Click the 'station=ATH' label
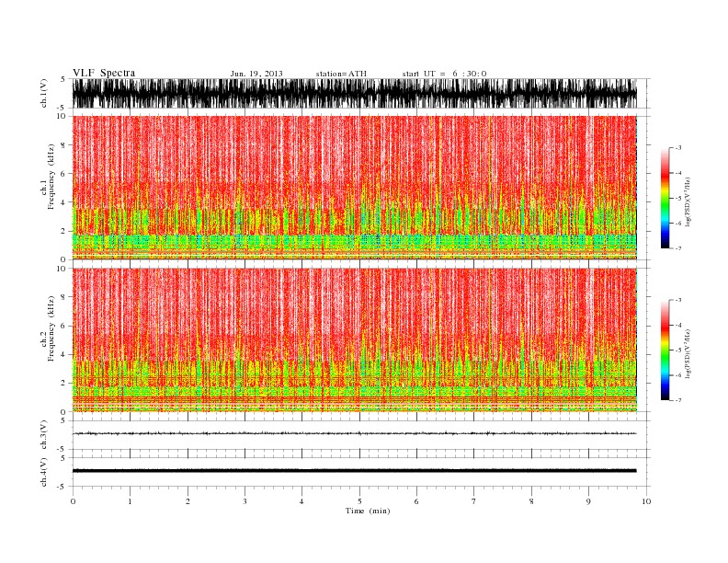 pyautogui.click(x=341, y=74)
